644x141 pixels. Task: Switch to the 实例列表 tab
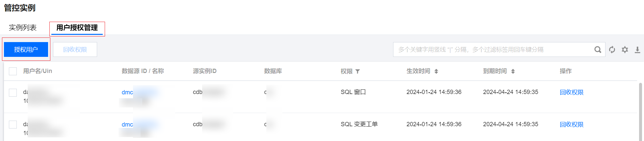[23, 28]
